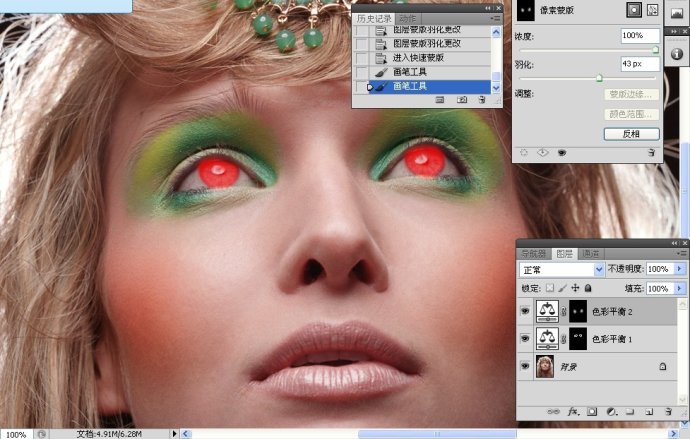Toggle mask link on 色彩平衡 2 layer
This screenshot has height=439, width=690.
[x=564, y=311]
